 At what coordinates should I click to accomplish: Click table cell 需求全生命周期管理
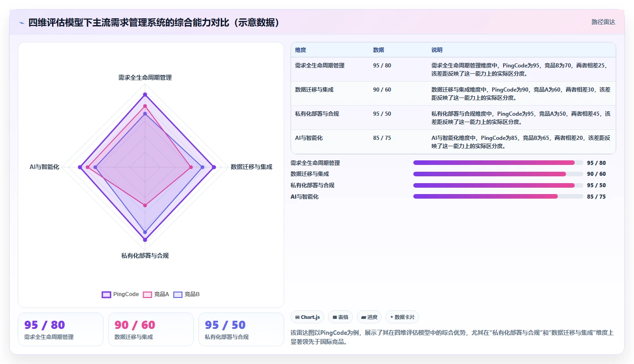(x=320, y=66)
